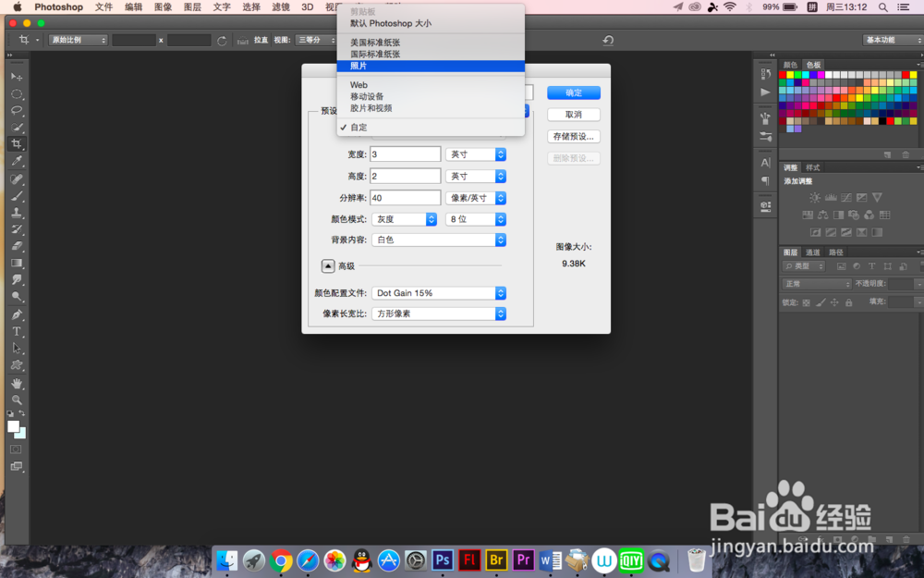
Task: Reset to default foreground and background colors
Action: tap(10, 413)
